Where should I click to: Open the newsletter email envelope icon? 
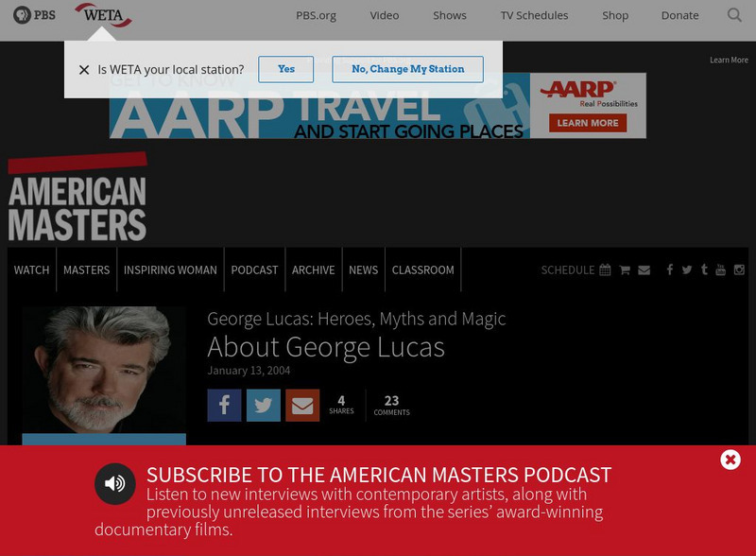pyautogui.click(x=644, y=269)
